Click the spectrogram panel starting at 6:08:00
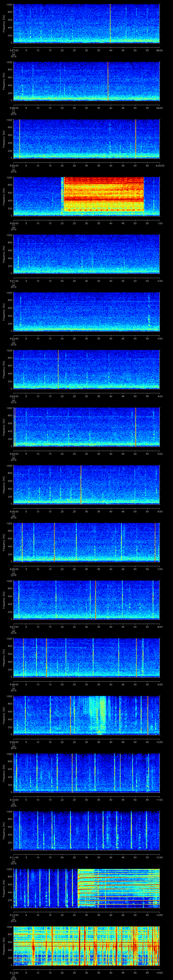This screenshot has width=173, height=980. [87, 658]
